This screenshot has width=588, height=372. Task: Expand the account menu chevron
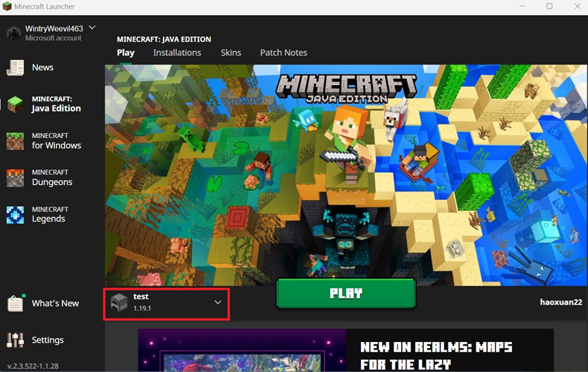point(92,28)
